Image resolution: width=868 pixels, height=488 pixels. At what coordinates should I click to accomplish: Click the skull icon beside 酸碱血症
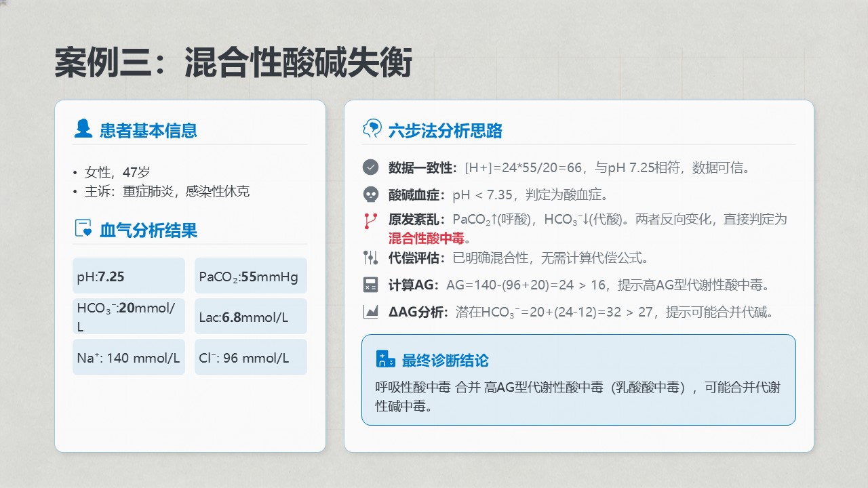370,195
